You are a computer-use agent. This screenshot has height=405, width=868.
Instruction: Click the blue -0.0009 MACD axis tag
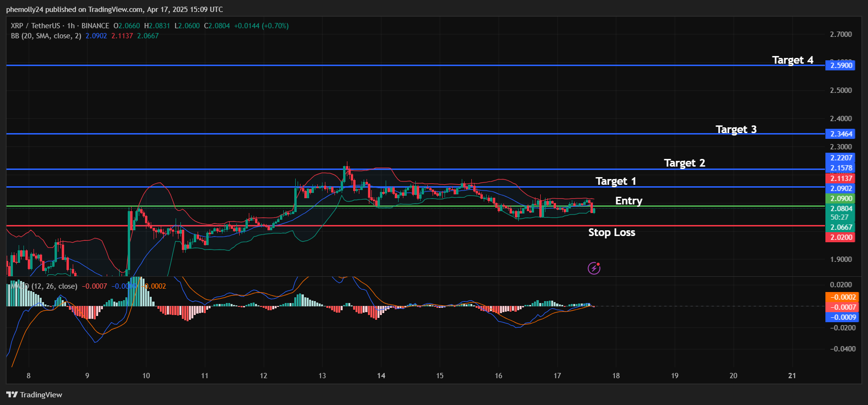click(841, 317)
